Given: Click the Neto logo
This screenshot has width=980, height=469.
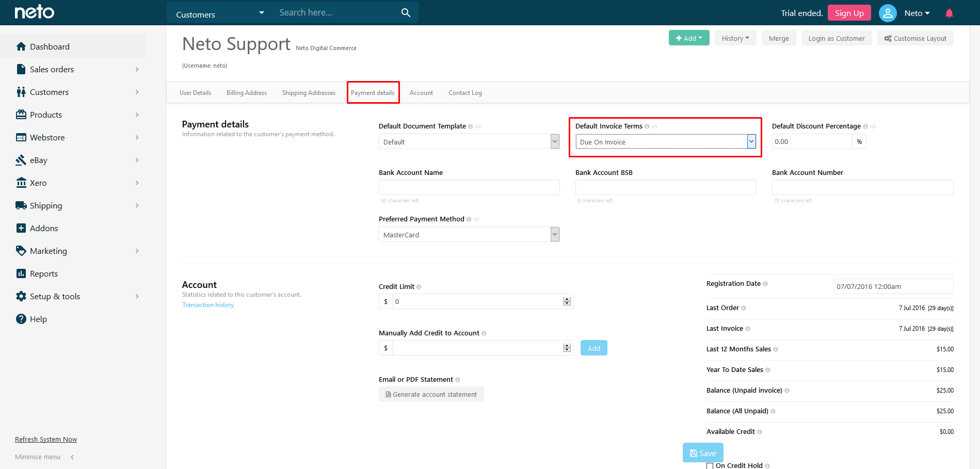Looking at the screenshot, I should click(34, 12).
